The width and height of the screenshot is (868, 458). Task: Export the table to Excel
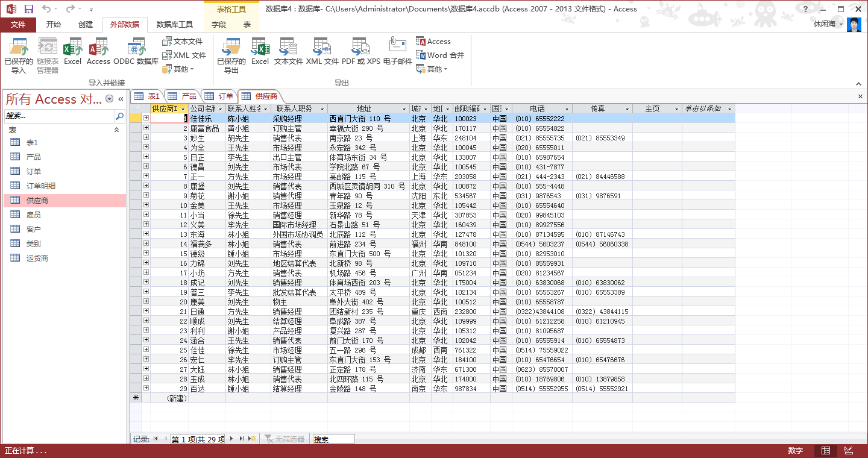click(260, 51)
